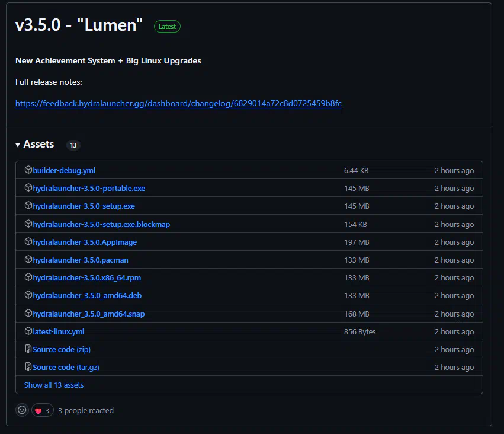Click zip file icon beside Source code (zip)
The image size is (504, 434).
(28, 349)
